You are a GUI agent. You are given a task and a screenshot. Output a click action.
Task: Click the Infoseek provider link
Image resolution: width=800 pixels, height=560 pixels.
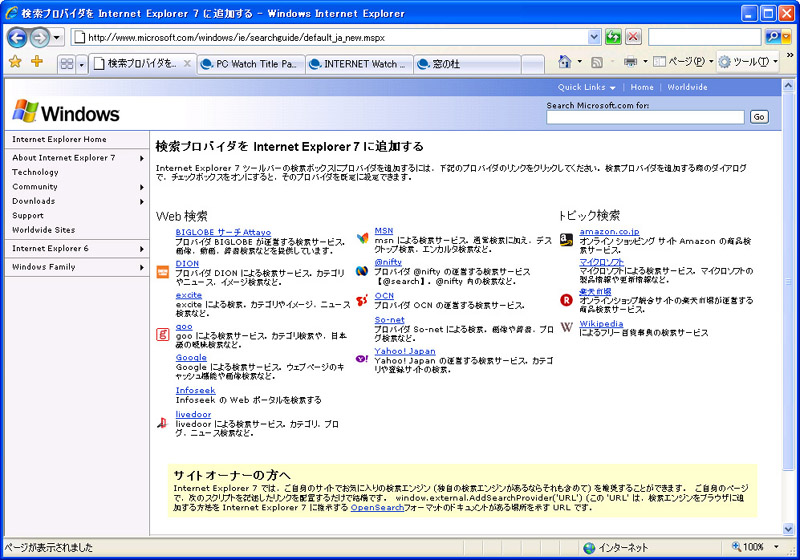point(195,390)
